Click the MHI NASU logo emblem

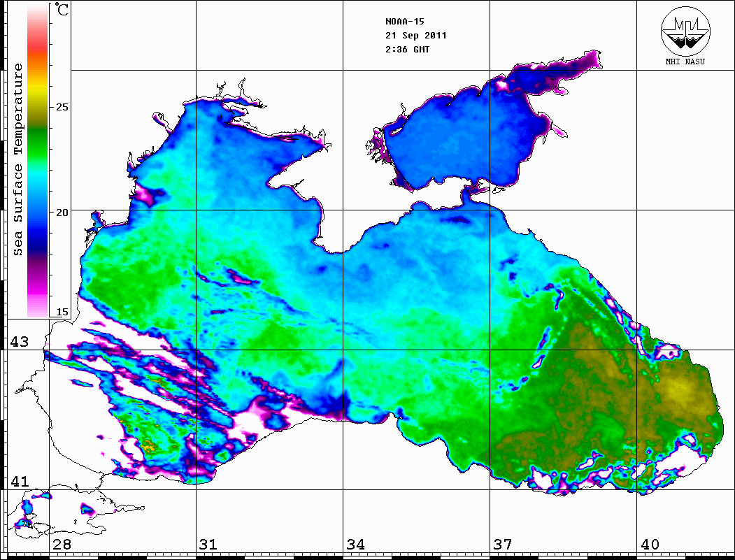pos(685,31)
